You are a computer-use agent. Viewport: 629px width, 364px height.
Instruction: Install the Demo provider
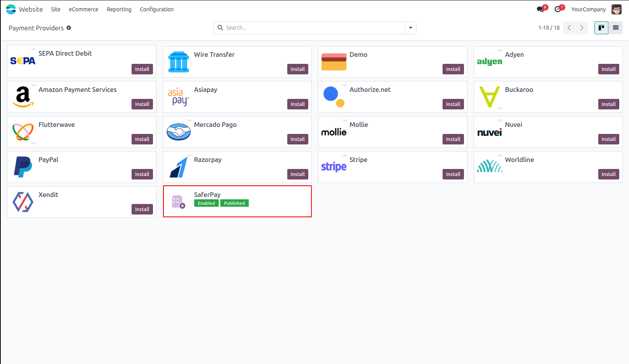pyautogui.click(x=453, y=69)
